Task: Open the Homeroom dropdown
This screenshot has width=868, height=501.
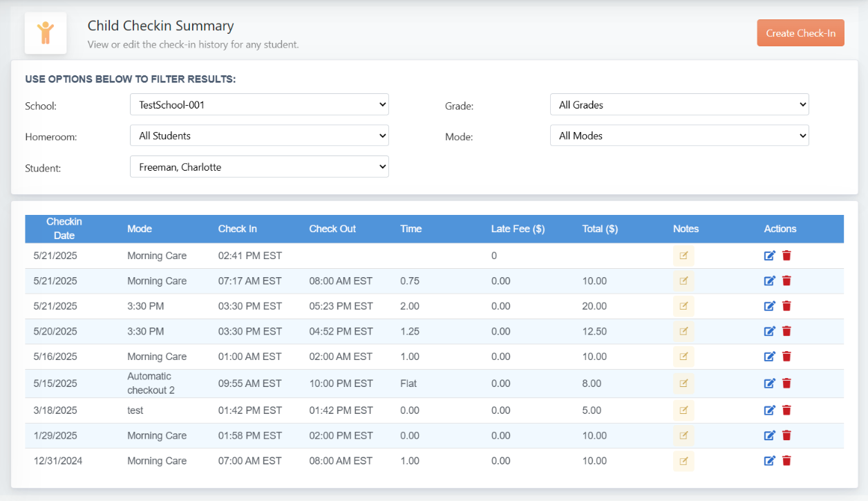Action: (x=259, y=136)
